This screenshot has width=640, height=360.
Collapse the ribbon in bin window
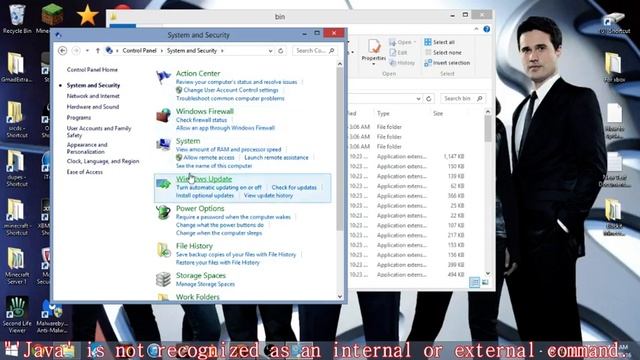click(x=476, y=29)
